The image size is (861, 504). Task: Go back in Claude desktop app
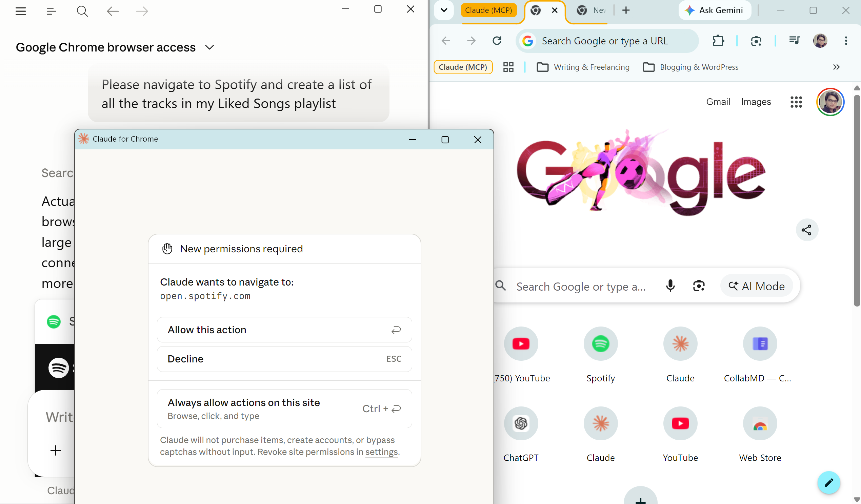113,11
